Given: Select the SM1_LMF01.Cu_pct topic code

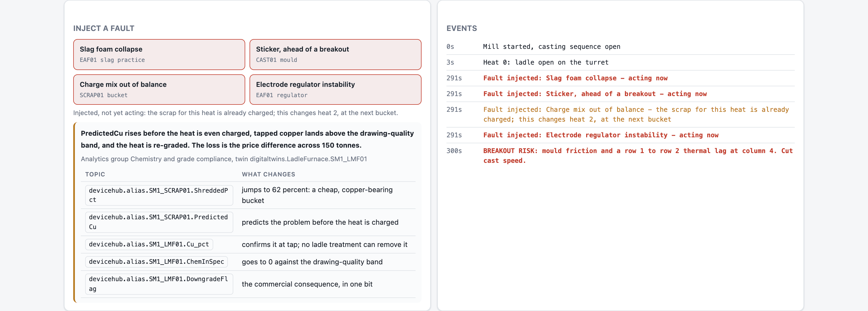Looking at the screenshot, I should 149,244.
